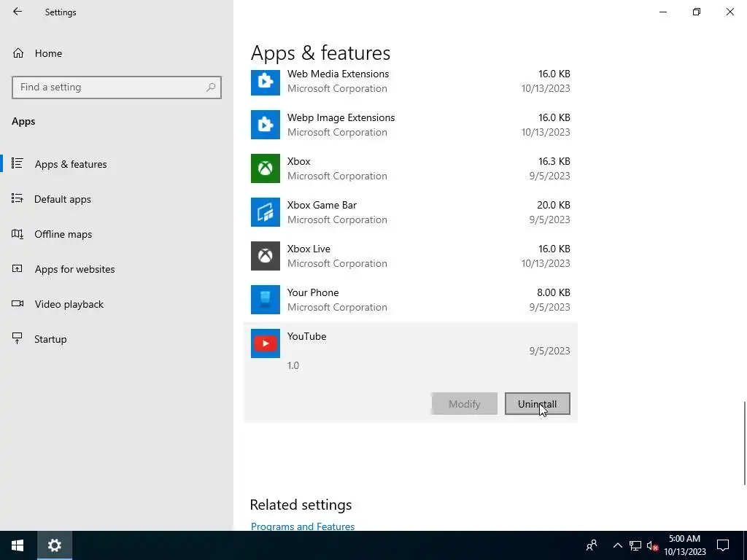Select Webp Image Extensions entry name
The image size is (747, 560).
341,117
